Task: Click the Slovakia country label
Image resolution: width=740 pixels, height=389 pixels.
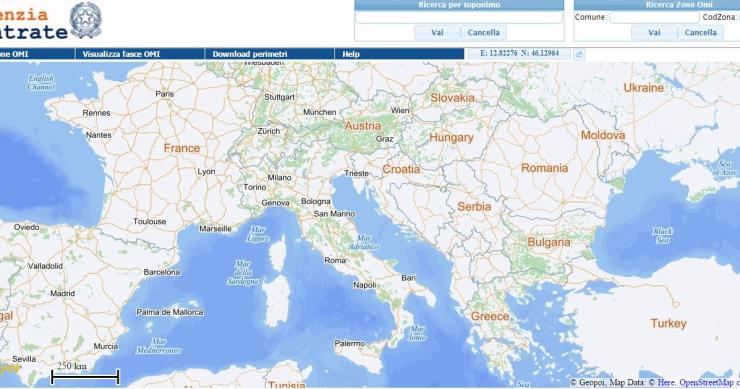Action: (452, 98)
